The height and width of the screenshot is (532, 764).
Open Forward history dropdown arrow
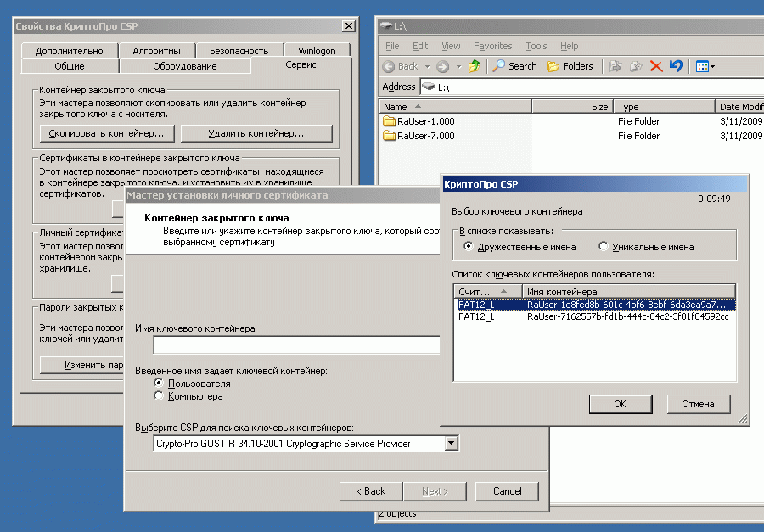(458, 66)
